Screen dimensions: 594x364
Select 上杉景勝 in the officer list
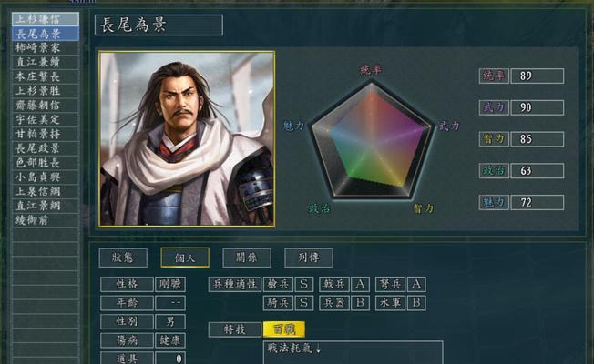click(46, 91)
